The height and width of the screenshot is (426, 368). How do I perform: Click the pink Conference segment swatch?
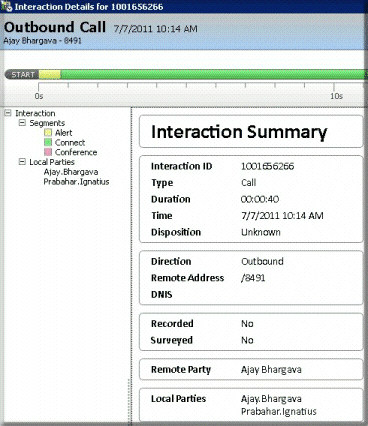[48, 152]
